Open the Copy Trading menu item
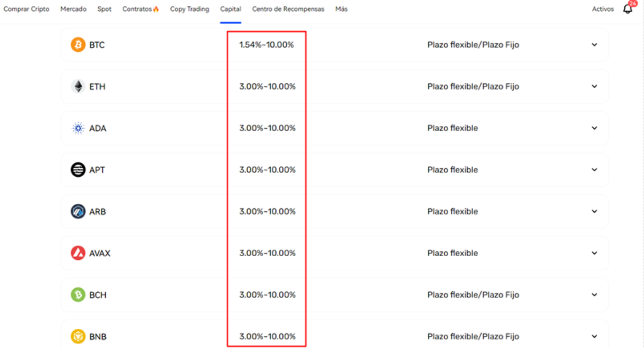The height and width of the screenshot is (348, 644). [190, 9]
